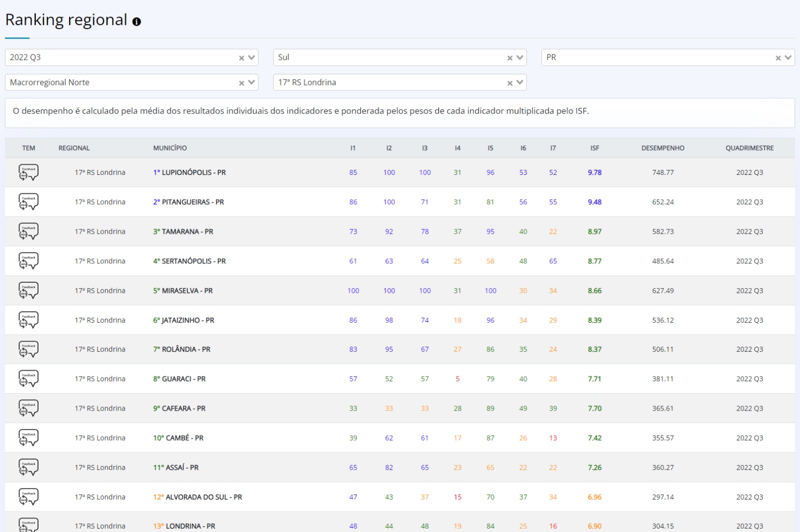Screen dimensions: 800x532
Task: Clear the Sul region filter
Action: point(509,58)
